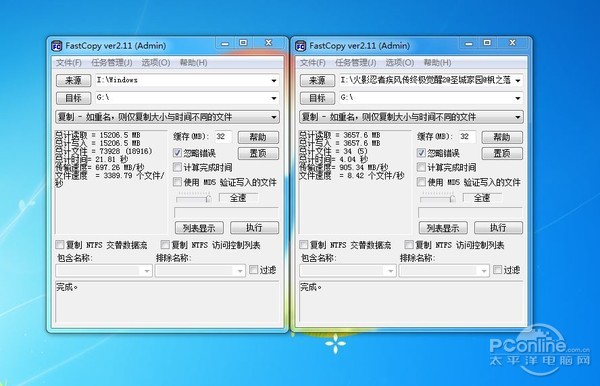600x386 pixels.
Task: Expand 包含名称 dropdown in left window
Action: (147, 271)
